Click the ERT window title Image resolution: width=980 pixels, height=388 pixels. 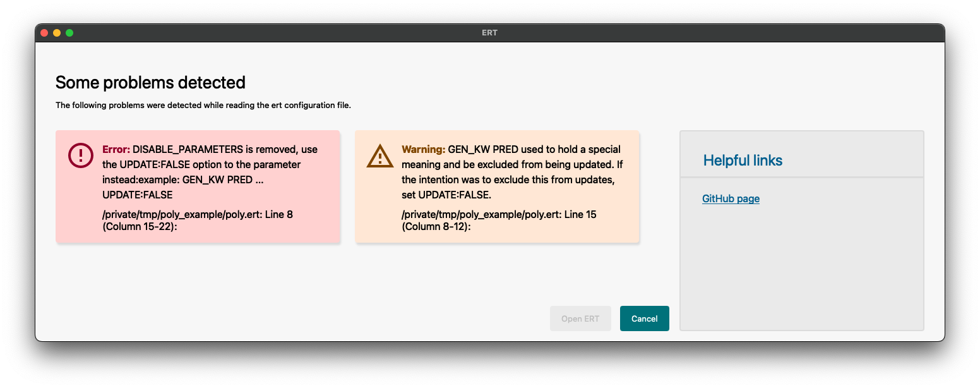coord(489,33)
